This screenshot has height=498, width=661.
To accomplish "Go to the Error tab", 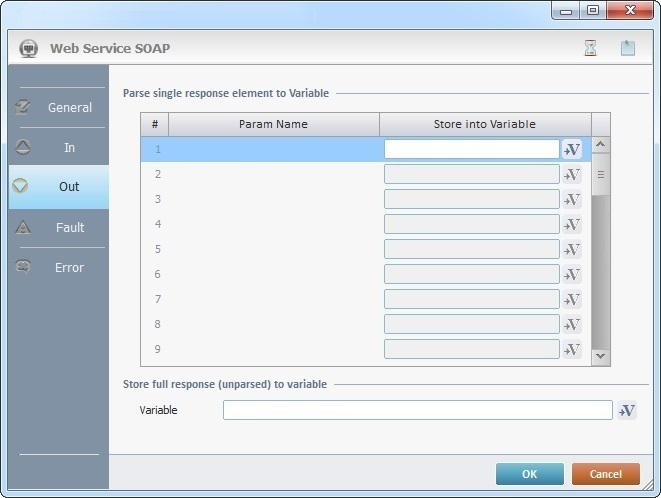I will (58, 267).
